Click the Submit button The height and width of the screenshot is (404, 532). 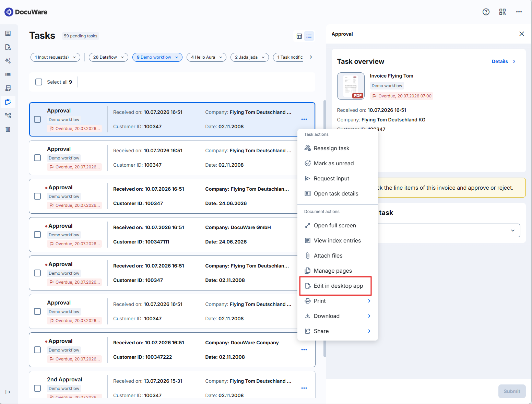point(512,391)
